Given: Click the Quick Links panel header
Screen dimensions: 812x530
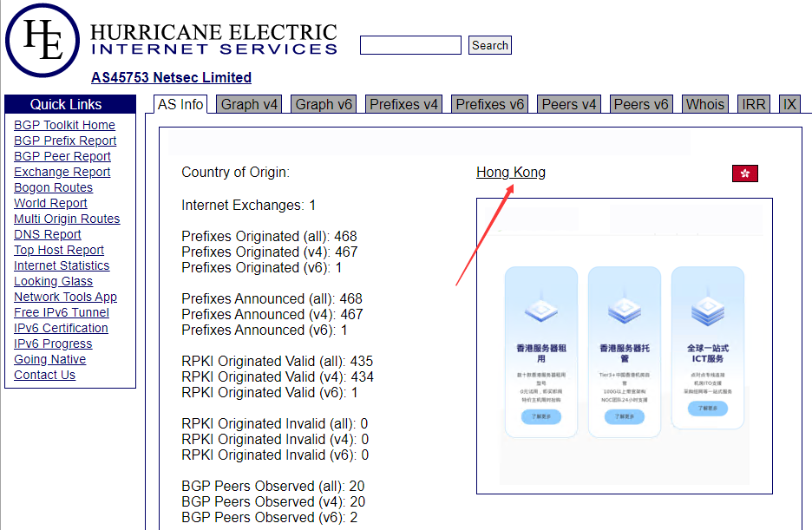Looking at the screenshot, I should click(x=70, y=104).
